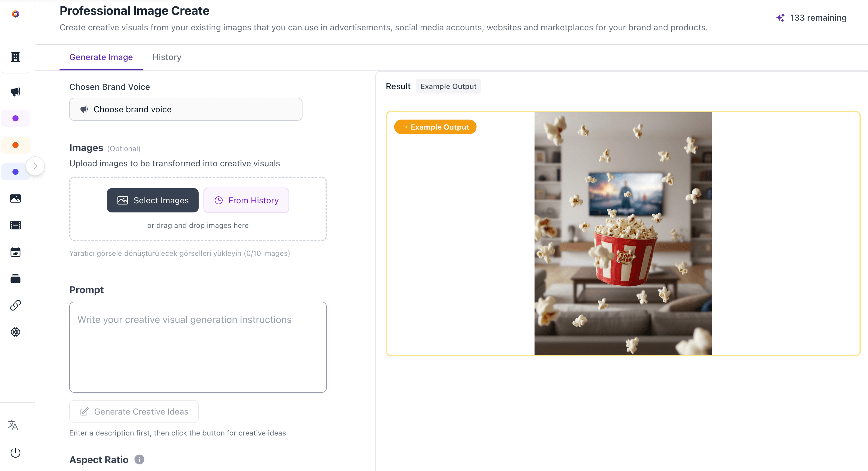Viewport: 868px width, 471px height.
Task: Click the Aspect Ratio info icon
Action: coord(139,459)
